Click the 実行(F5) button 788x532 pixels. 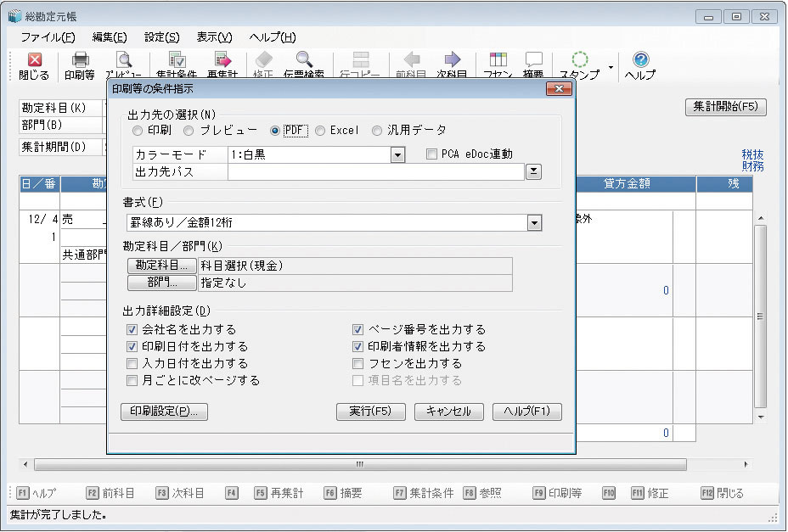click(x=370, y=412)
